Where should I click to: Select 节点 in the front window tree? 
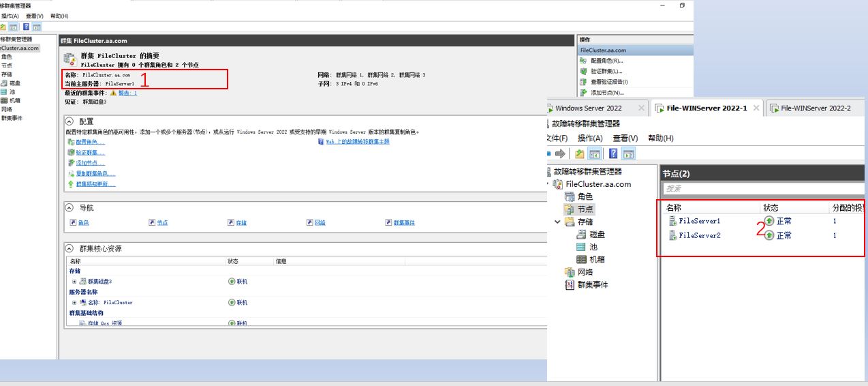pos(585,209)
